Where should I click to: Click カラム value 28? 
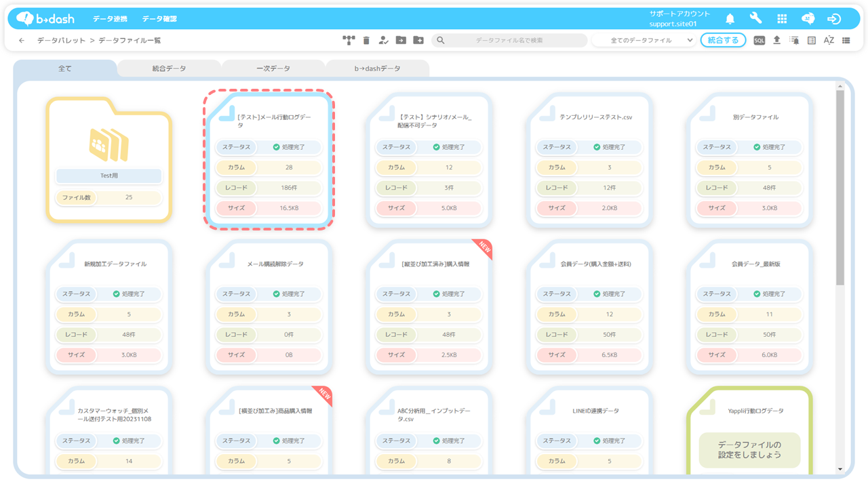[289, 167]
